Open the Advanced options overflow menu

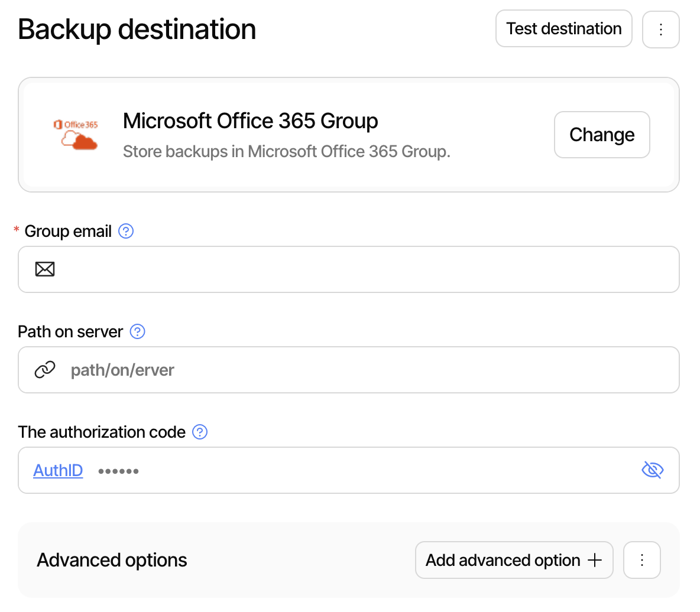coord(642,560)
